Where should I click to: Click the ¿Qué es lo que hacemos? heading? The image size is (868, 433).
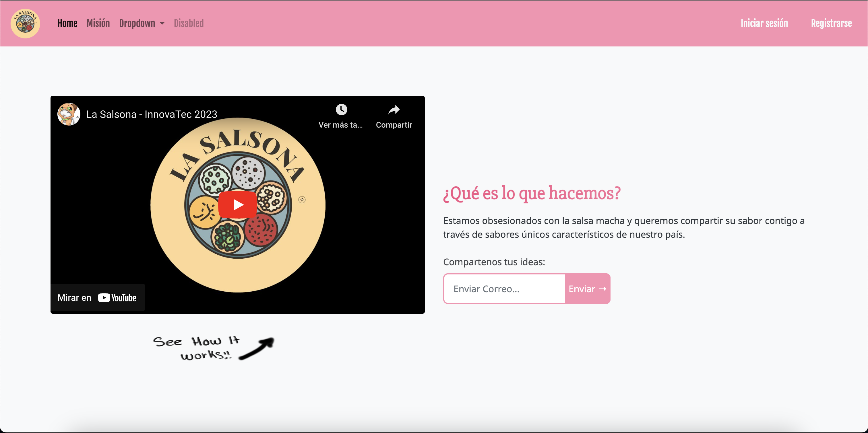531,193
